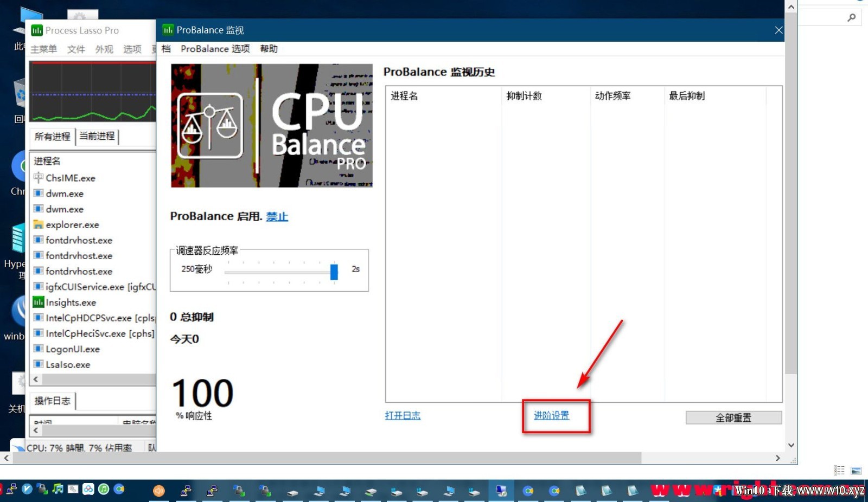The width and height of the screenshot is (868, 502).
Task: Sort history by 进程名 column in ProBalance
Action: click(444, 96)
